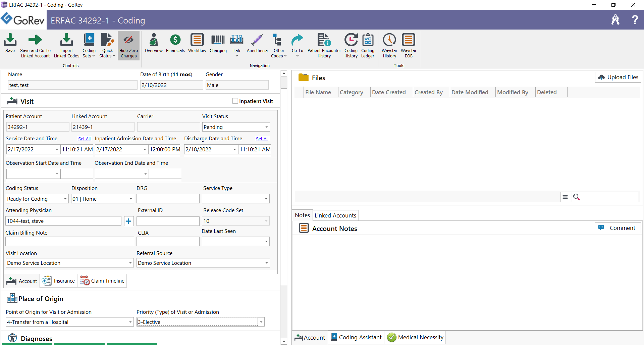Image resolution: width=644 pixels, height=345 pixels.
Task: Click the Claim Billing Note field
Action: pos(70,241)
